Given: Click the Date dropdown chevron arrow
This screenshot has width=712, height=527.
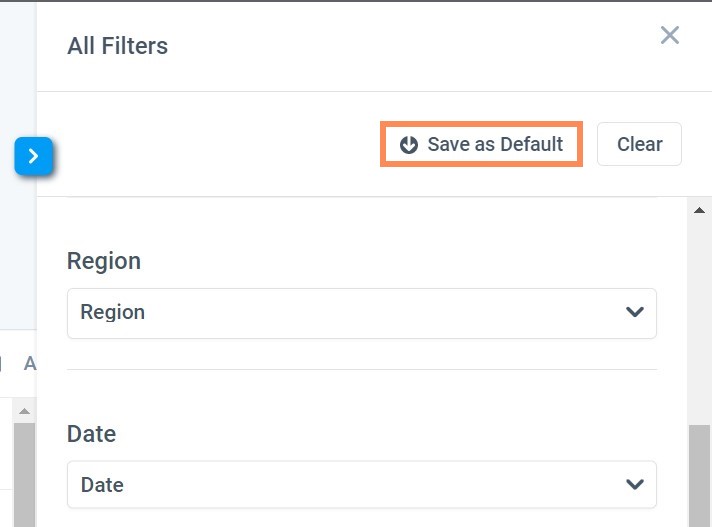Looking at the screenshot, I should (634, 484).
